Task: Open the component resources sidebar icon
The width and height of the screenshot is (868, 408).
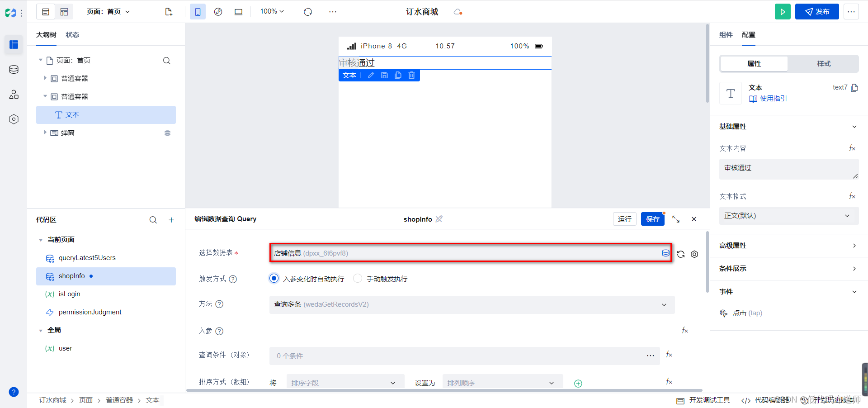Action: 14,95
